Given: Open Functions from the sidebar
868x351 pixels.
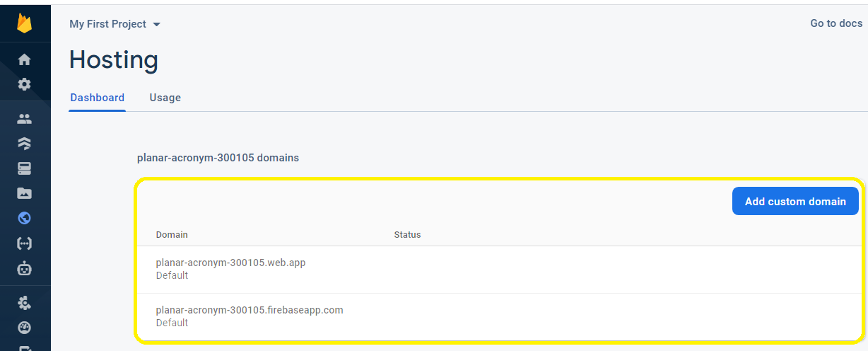Looking at the screenshot, I should pos(25,243).
